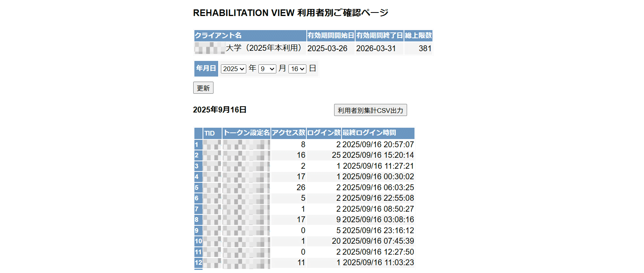Open the year dropdown showing 2025

(233, 69)
